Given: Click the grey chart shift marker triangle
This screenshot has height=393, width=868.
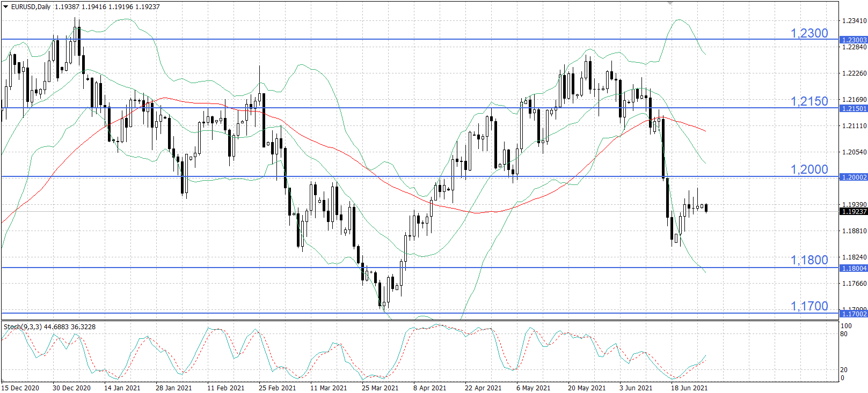Looking at the screenshot, I should click(670, 3).
